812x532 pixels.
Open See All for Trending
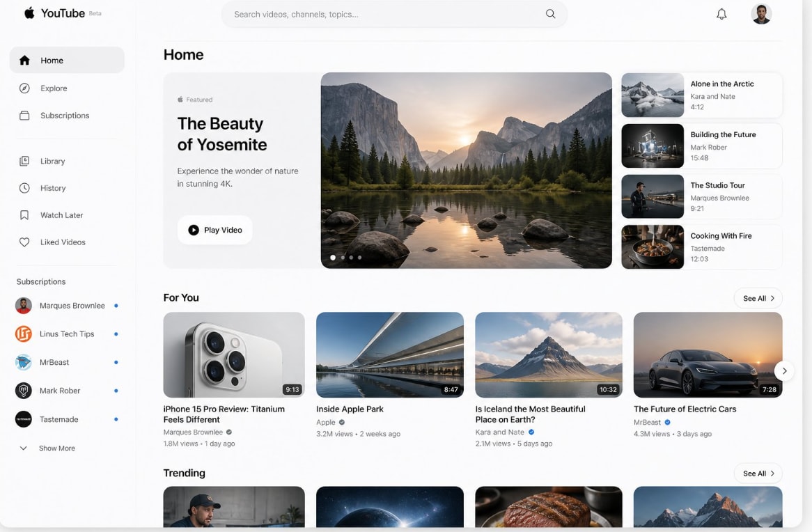pyautogui.click(x=758, y=474)
